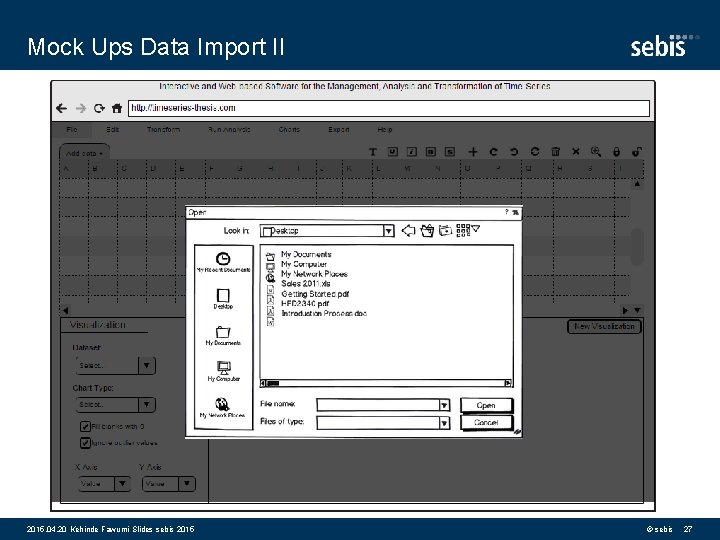Toggle the 'Fill blanks with 0' checkbox
720x540 pixels.
click(85, 427)
